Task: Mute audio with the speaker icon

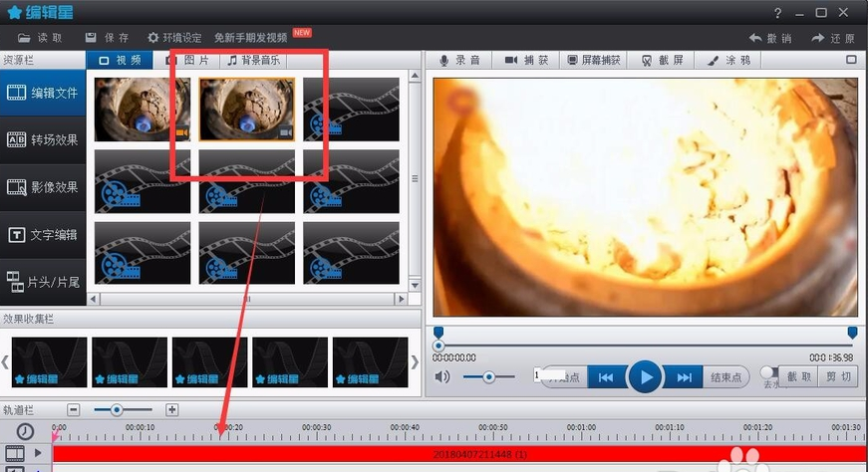Action: pos(442,376)
